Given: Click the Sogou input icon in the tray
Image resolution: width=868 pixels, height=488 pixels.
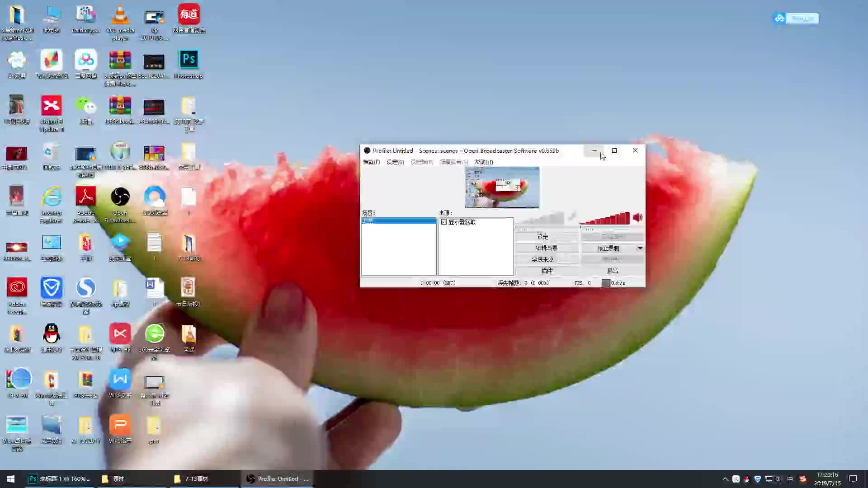Looking at the screenshot, I should 803,479.
